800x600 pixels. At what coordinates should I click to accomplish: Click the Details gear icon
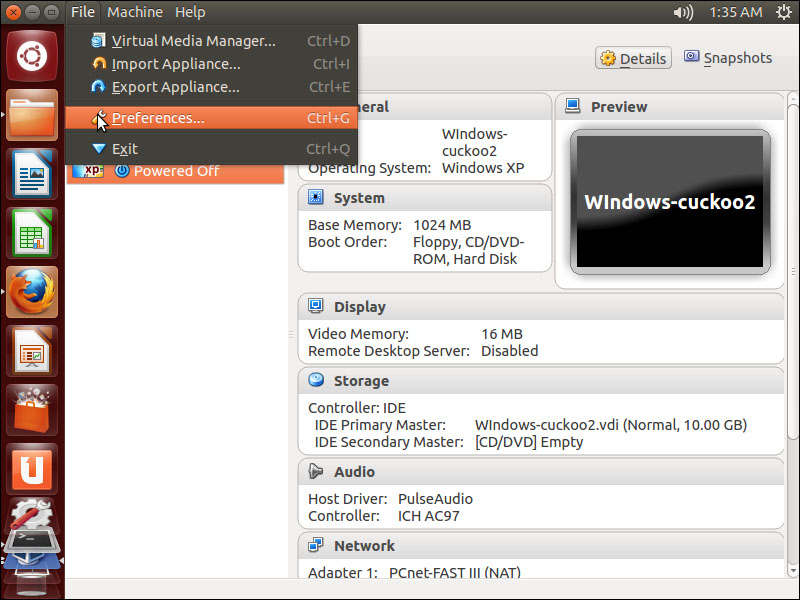click(608, 58)
